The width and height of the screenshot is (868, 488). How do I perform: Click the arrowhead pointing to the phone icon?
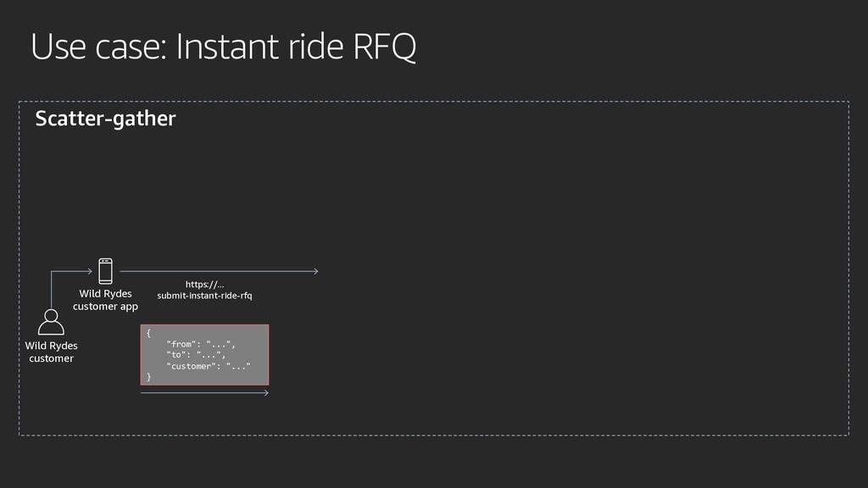[89, 271]
